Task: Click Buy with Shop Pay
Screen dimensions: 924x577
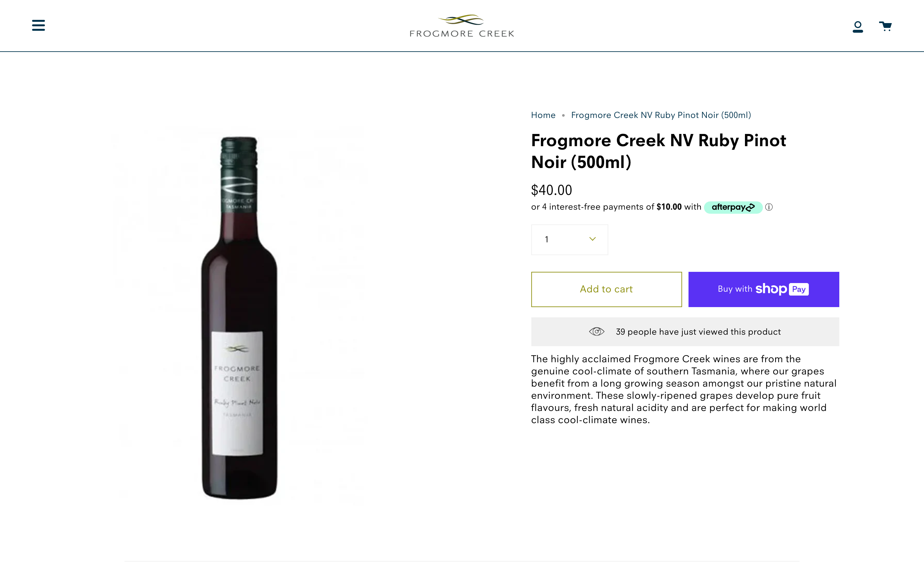Action: tap(763, 289)
